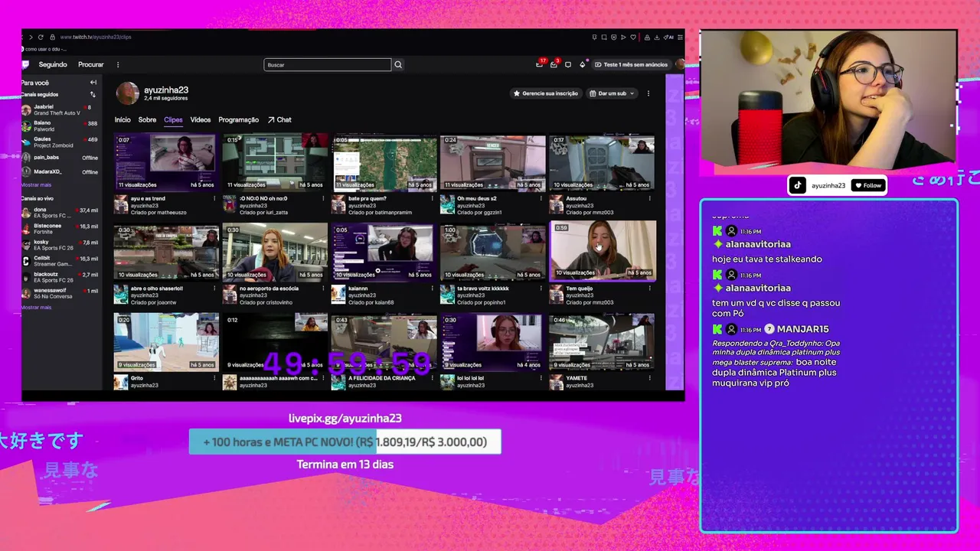The image size is (980, 551).
Task: Open kosky's live channel in sidebar
Action: (60, 245)
